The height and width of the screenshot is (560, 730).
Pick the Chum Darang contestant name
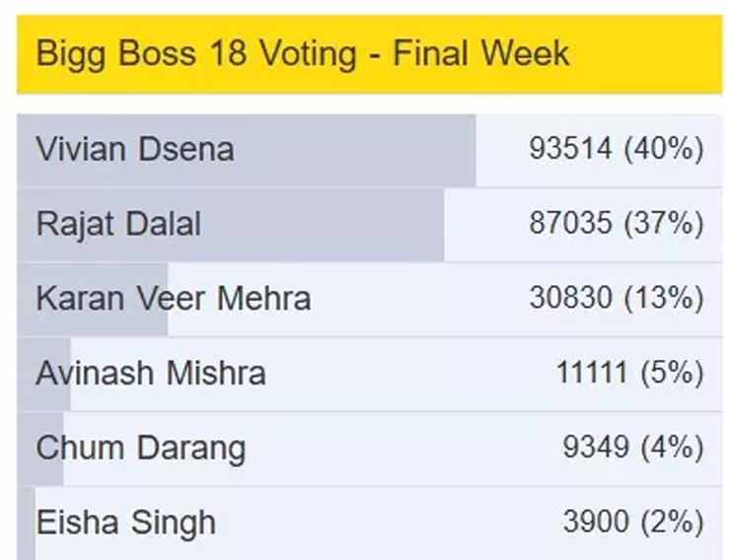click(140, 448)
